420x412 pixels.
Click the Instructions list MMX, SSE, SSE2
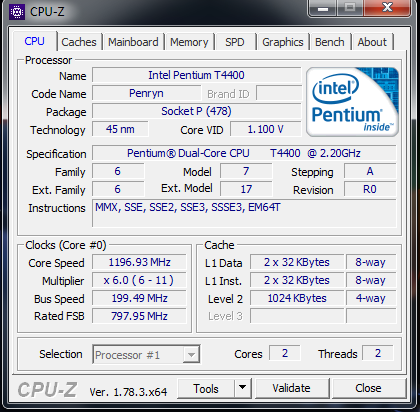tap(244, 213)
